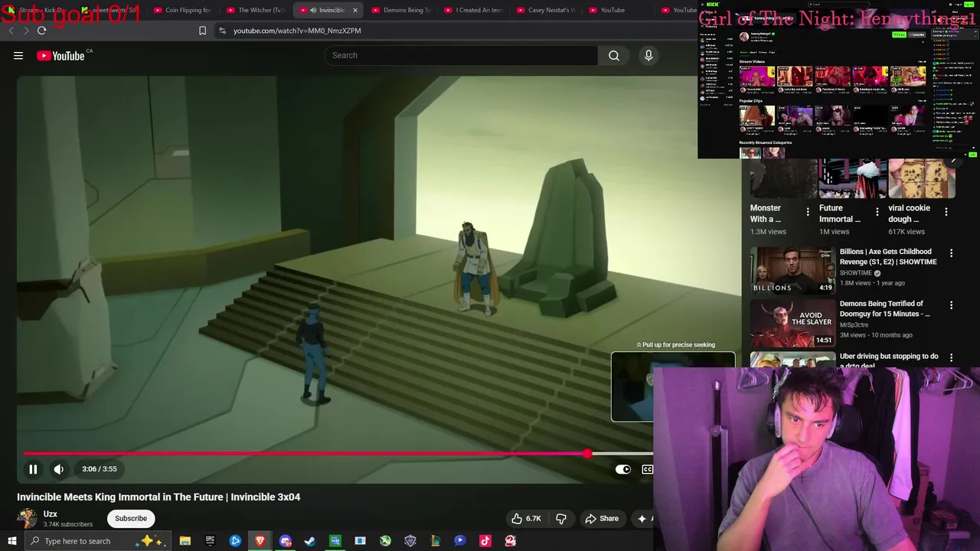Image resolution: width=980 pixels, height=551 pixels.
Task: Close the Invincible browser tab
Action: click(x=354, y=10)
